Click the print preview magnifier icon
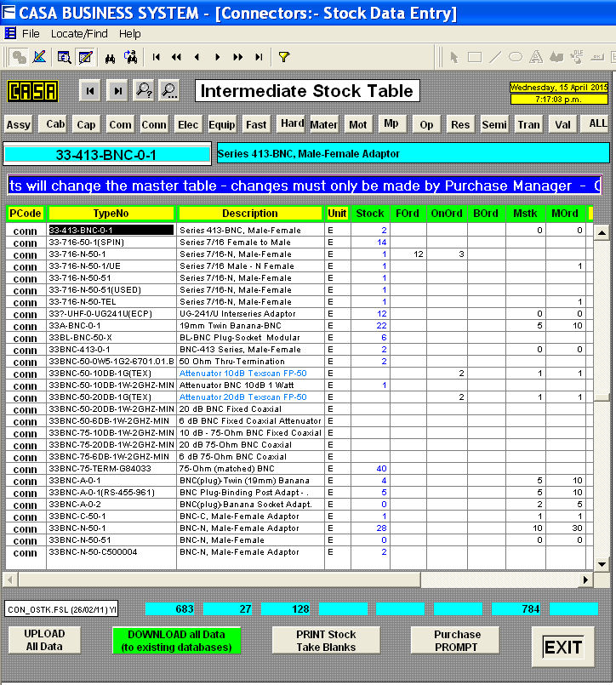Screen dimensions: 616x685 [64, 57]
